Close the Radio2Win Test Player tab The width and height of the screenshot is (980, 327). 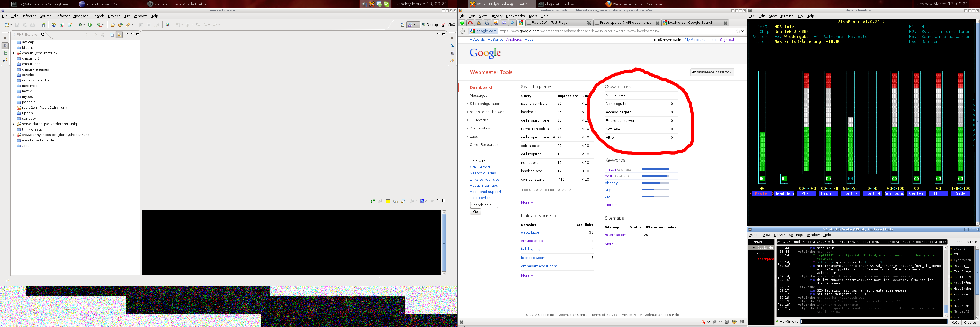point(589,23)
